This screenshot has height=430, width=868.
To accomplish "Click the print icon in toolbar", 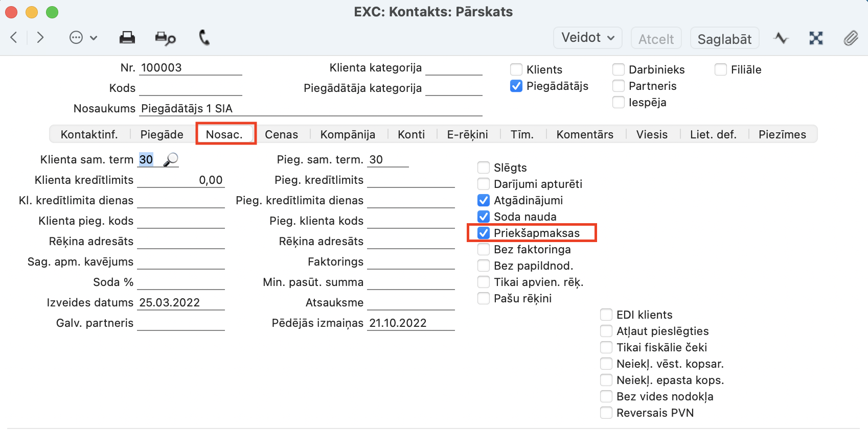I will 127,38.
